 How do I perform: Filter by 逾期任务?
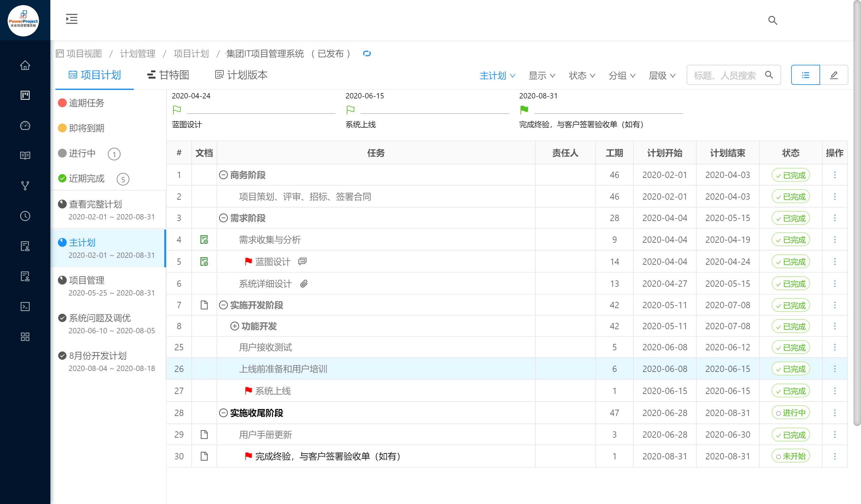click(x=81, y=103)
